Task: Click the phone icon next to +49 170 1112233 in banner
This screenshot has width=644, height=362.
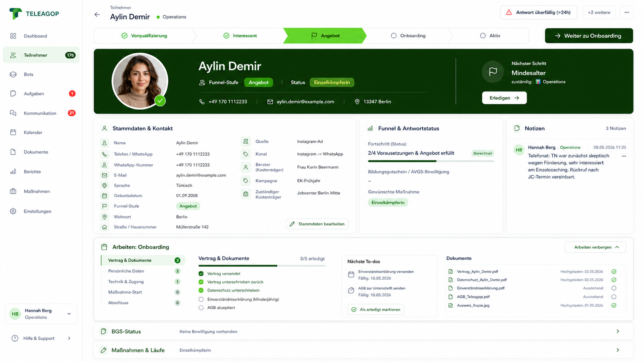Action: tap(202, 102)
